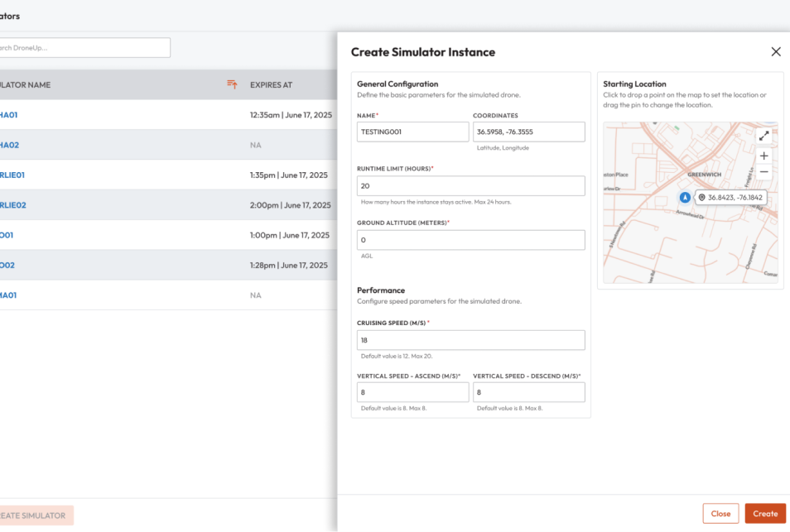Click the Search DroneUp search box
Screen dimensions: 790x532
click(x=83, y=48)
